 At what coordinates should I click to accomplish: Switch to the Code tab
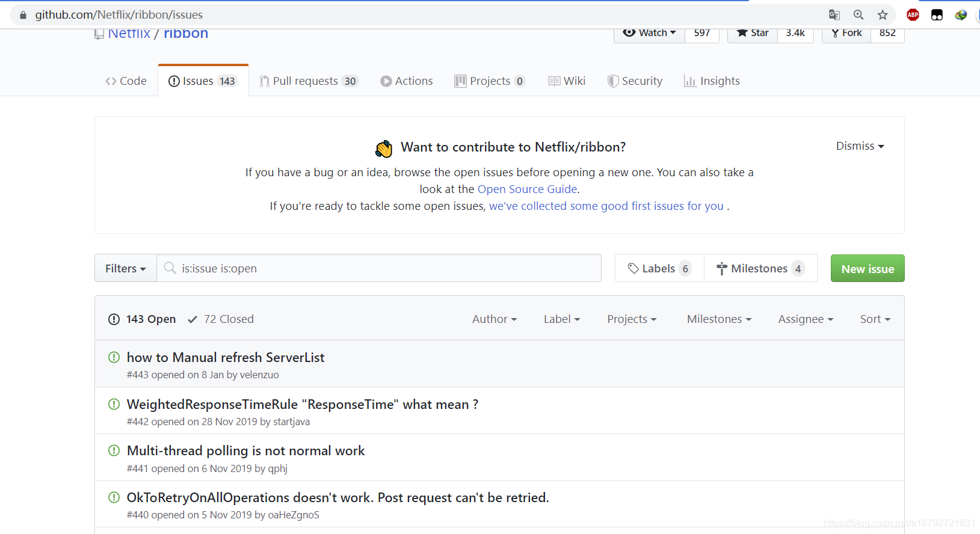[126, 81]
